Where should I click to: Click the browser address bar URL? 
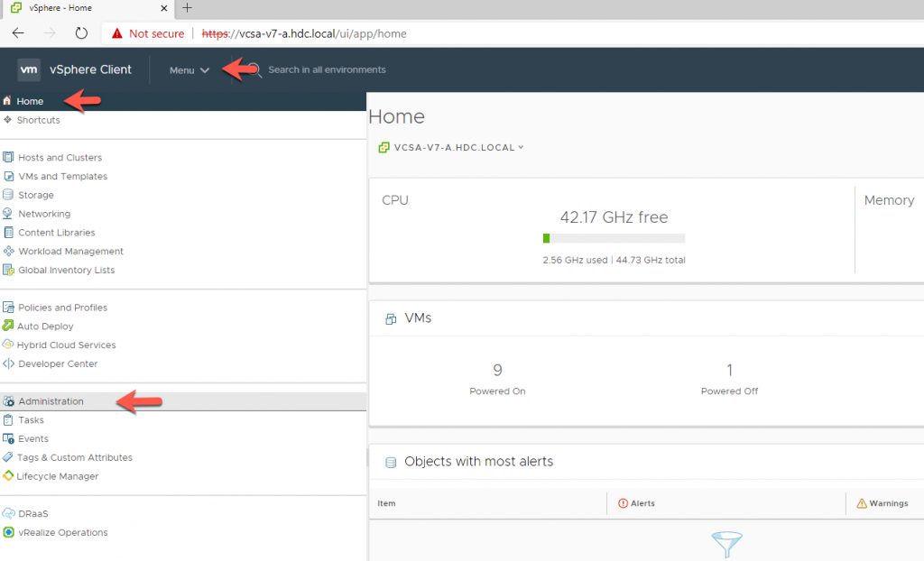point(304,33)
